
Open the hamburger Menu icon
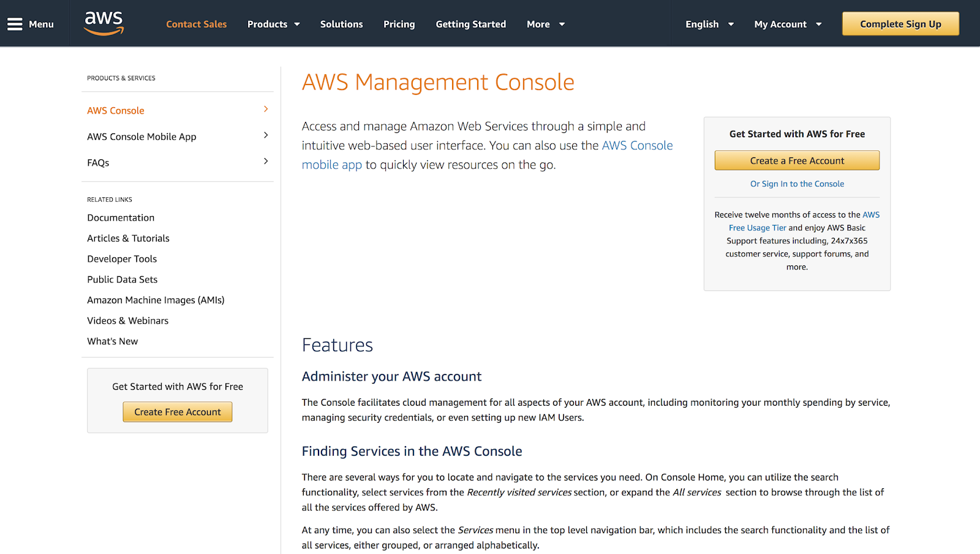coord(15,24)
